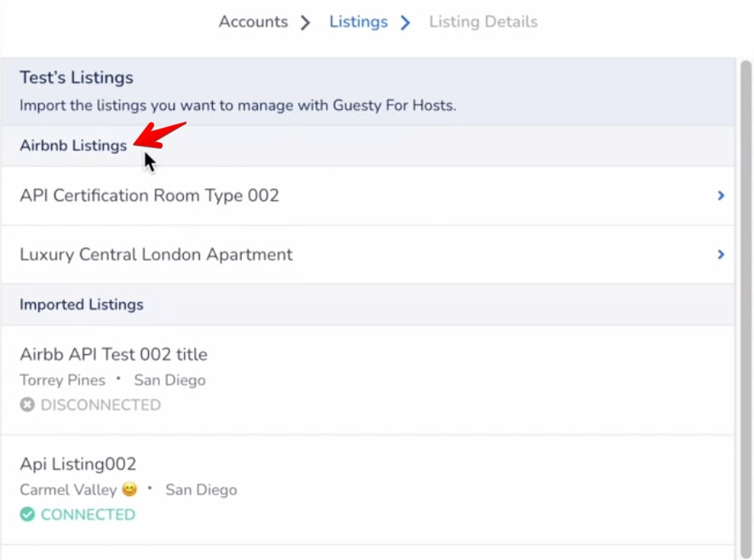
Task: Open API Certification Room Type 002 listing
Action: 368,196
